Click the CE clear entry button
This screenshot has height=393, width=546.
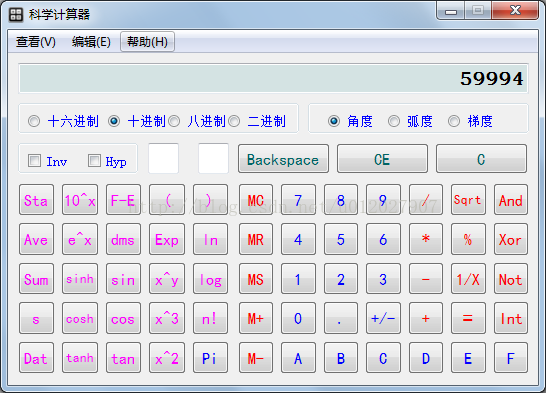(x=382, y=159)
